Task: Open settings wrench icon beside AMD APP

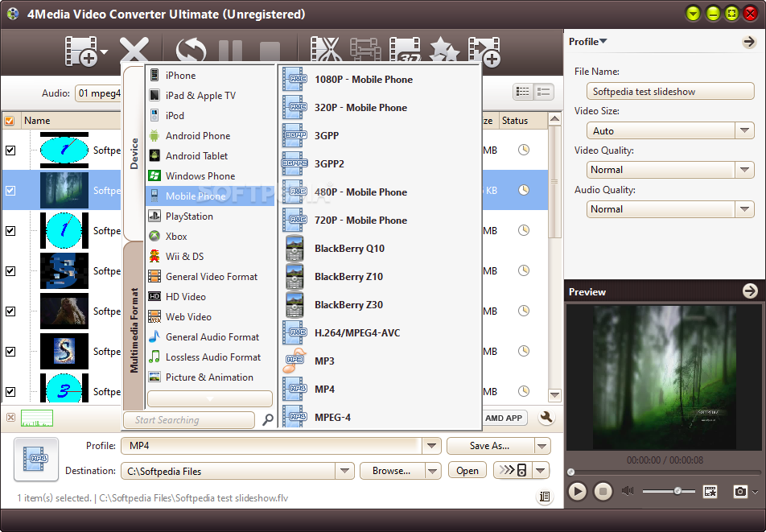Action: (x=546, y=417)
